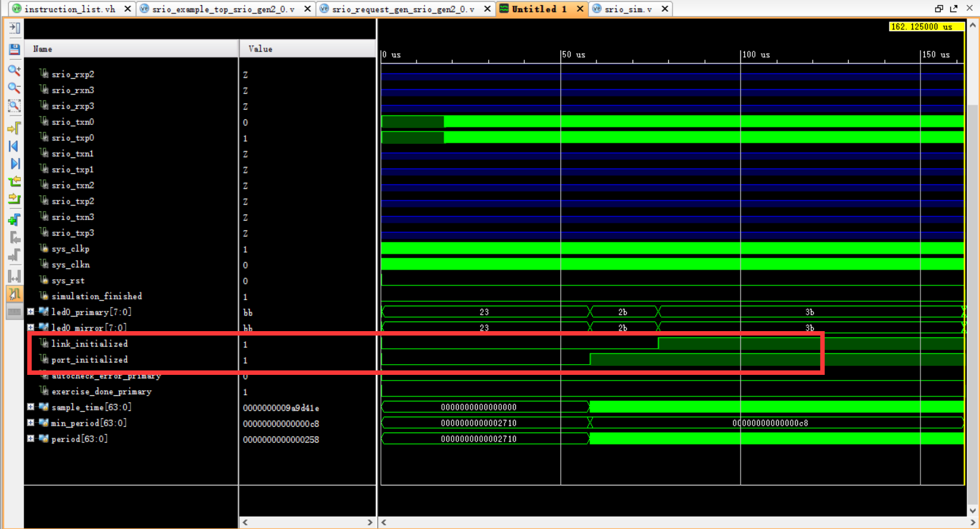Viewport: 980px width, 529px height.
Task: Close the srio_request_gen_srio_gen2_0.v tab
Action: (487, 9)
